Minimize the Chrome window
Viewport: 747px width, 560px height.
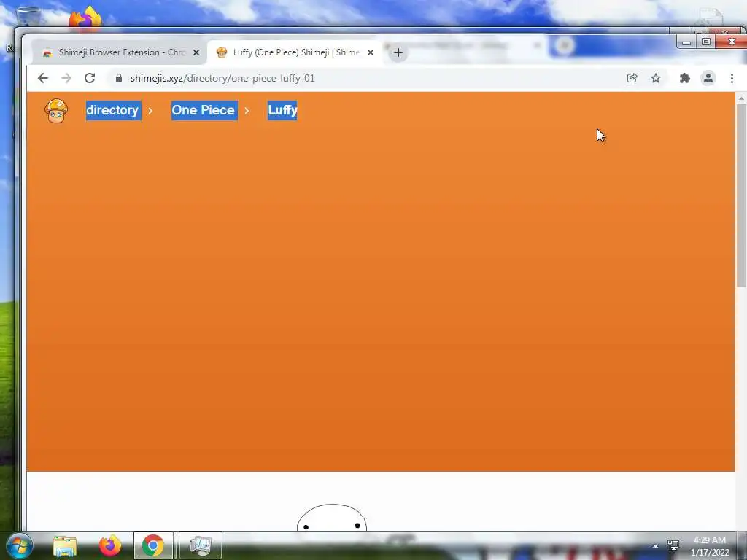[686, 42]
